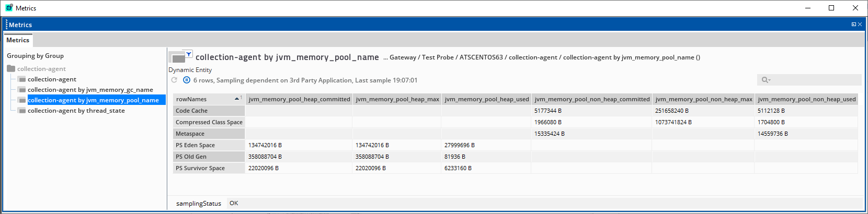Viewport: 868px width, 214px height.
Task: Click the dataview filter icon beside the title
Action: (x=189, y=54)
